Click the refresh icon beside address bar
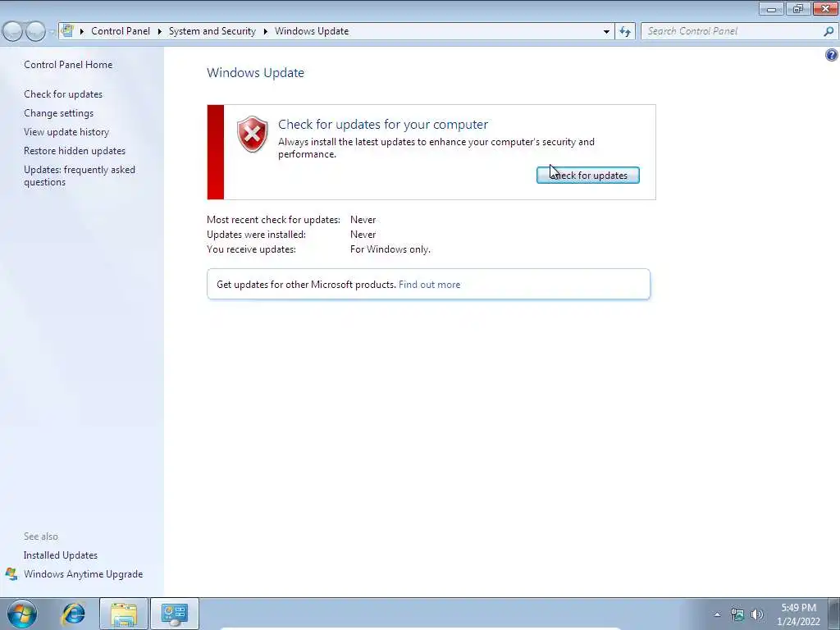The image size is (840, 630). [625, 31]
